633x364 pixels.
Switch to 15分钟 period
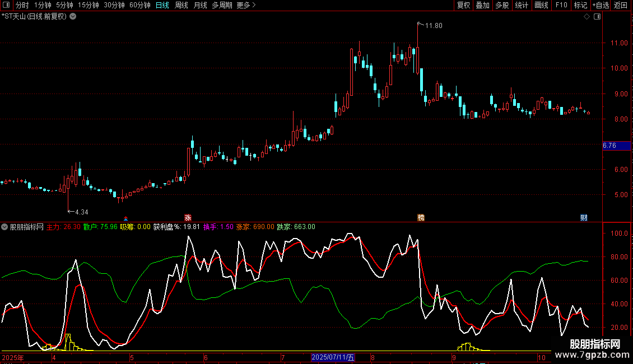coord(88,5)
